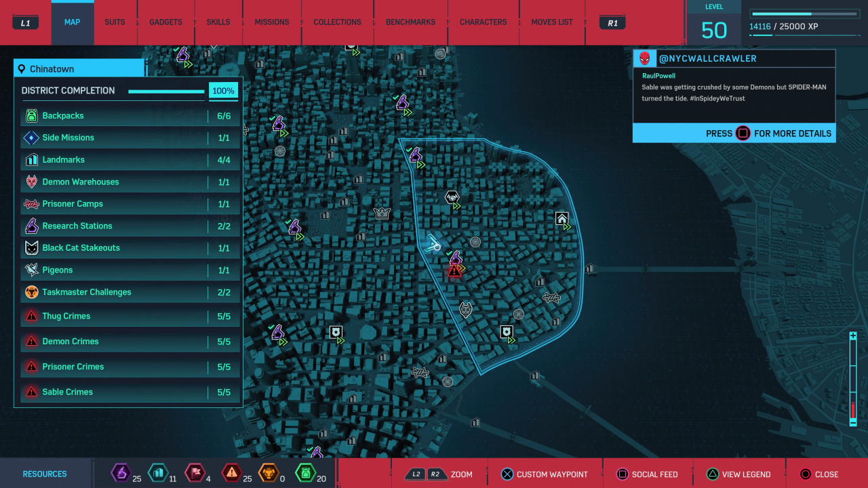Click the landmark token resource icon
The height and width of the screenshot is (488, 868).
[157, 472]
